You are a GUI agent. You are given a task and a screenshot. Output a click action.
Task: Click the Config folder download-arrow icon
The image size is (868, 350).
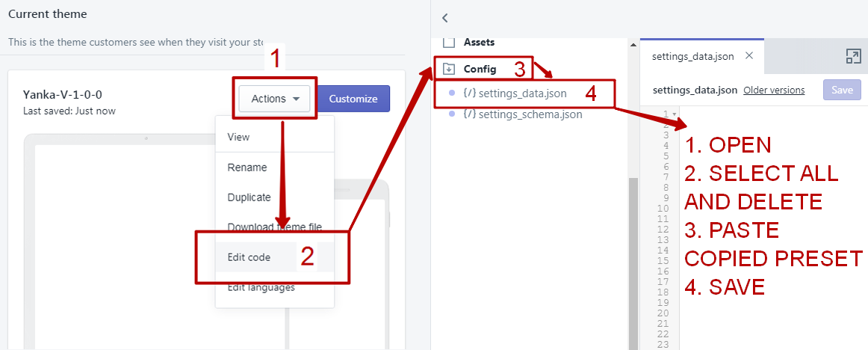(x=449, y=69)
